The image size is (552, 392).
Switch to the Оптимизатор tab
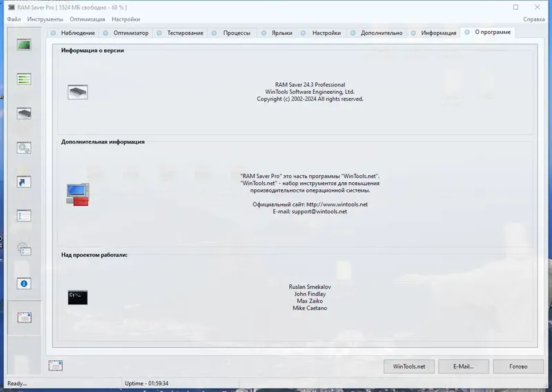point(126,32)
